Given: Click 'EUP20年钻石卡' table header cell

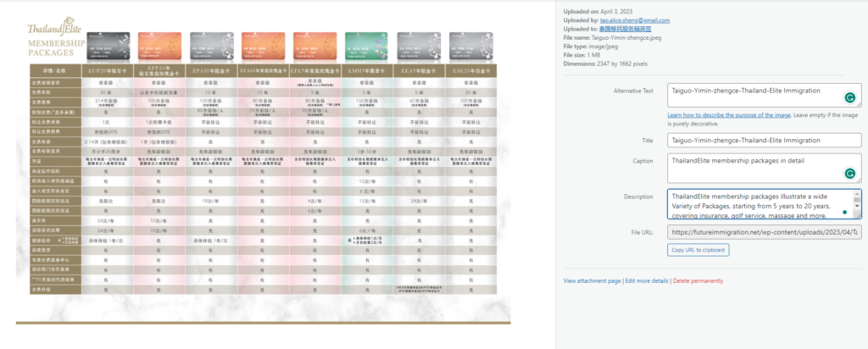Looking at the screenshot, I should [x=108, y=71].
